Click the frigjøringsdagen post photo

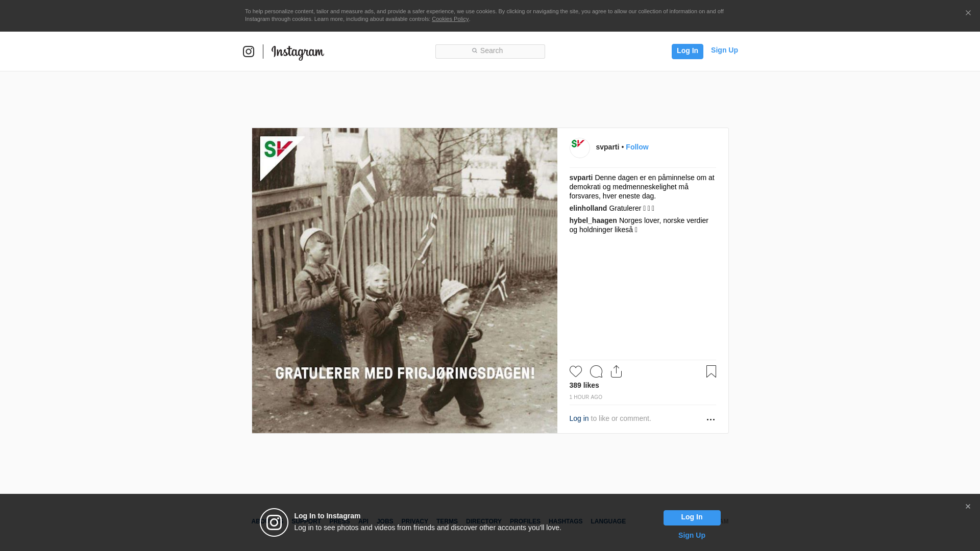405,281
